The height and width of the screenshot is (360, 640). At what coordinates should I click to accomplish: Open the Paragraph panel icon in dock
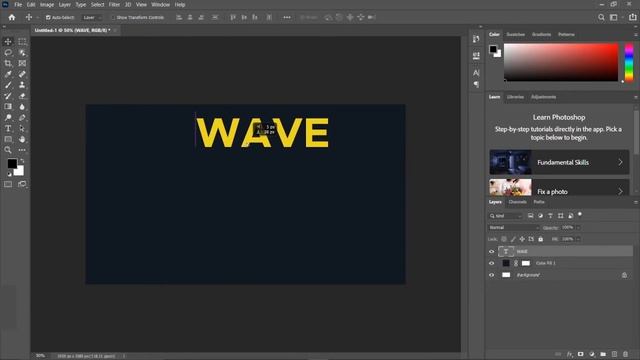476,84
